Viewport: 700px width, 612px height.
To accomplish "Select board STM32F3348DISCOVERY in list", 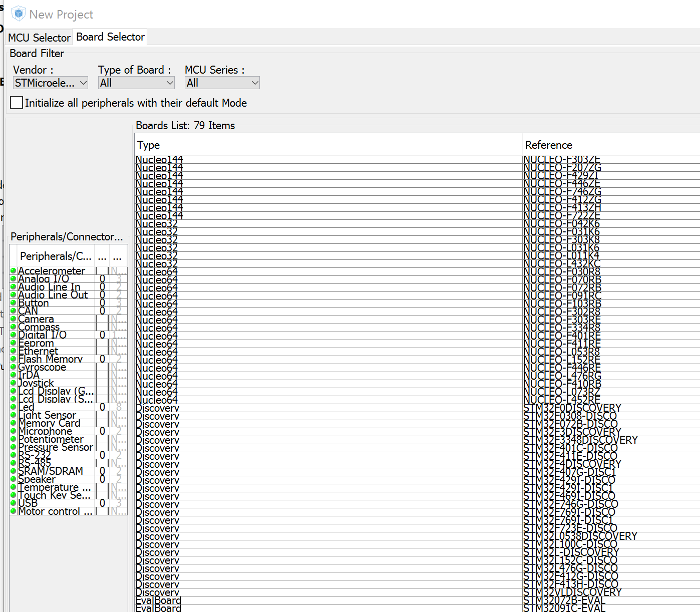I will click(418, 440).
